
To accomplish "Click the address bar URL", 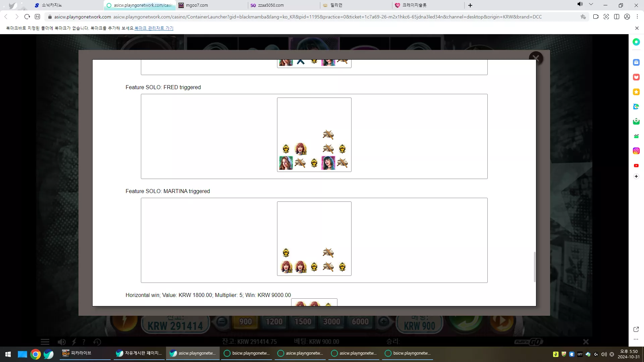I will pyautogui.click(x=327, y=17).
